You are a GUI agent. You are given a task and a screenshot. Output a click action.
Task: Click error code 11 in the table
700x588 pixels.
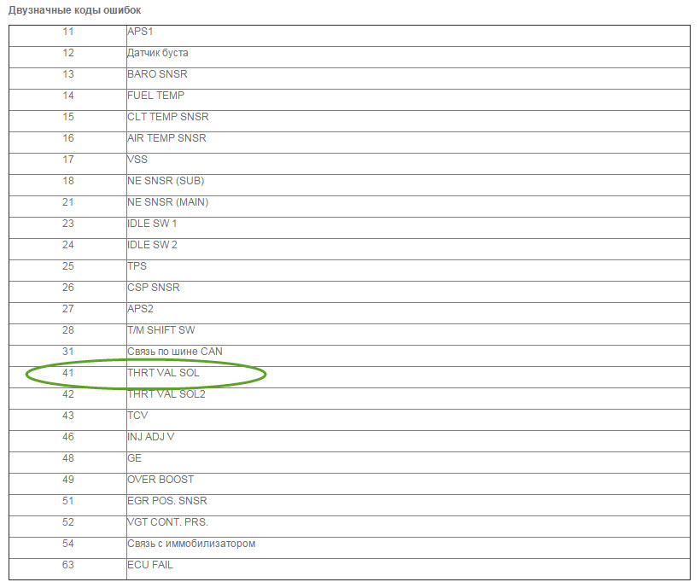68,32
